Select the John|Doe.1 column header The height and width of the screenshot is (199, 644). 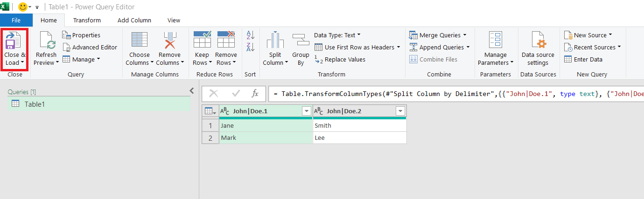pos(266,111)
